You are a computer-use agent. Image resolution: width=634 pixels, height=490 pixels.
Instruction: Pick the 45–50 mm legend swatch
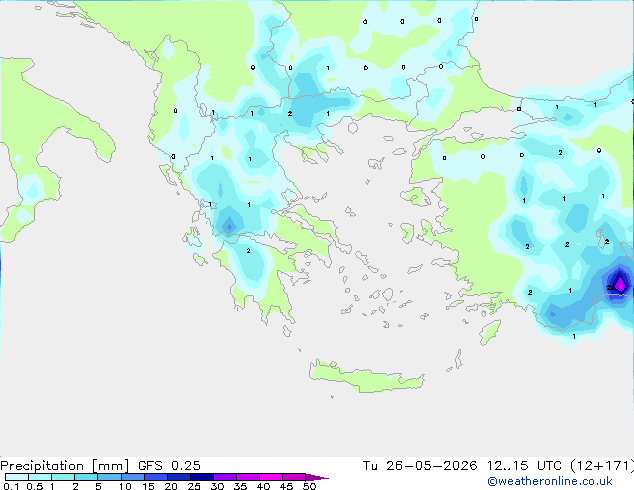(x=294, y=477)
